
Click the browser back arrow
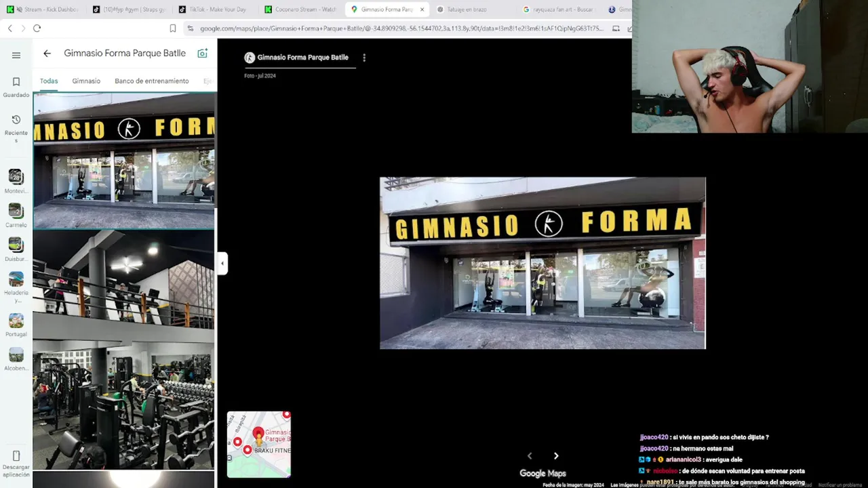9,28
